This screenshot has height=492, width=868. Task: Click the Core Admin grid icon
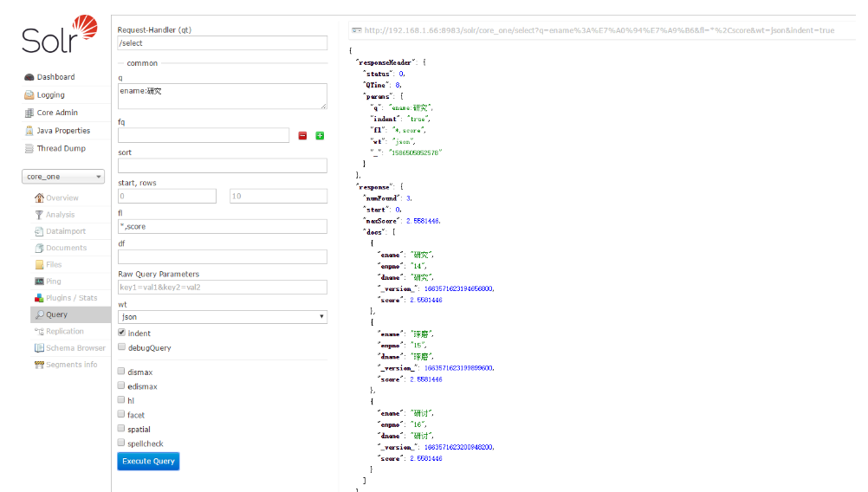pos(29,113)
